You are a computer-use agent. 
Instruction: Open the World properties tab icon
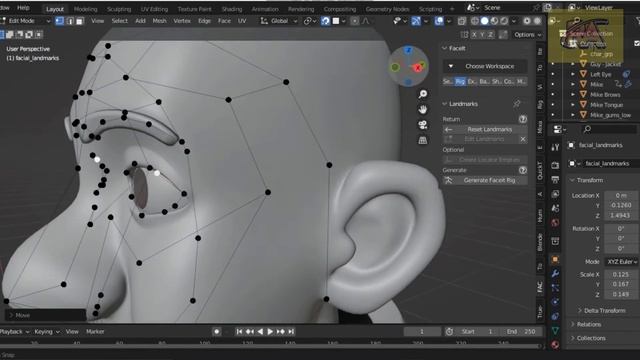point(555,222)
